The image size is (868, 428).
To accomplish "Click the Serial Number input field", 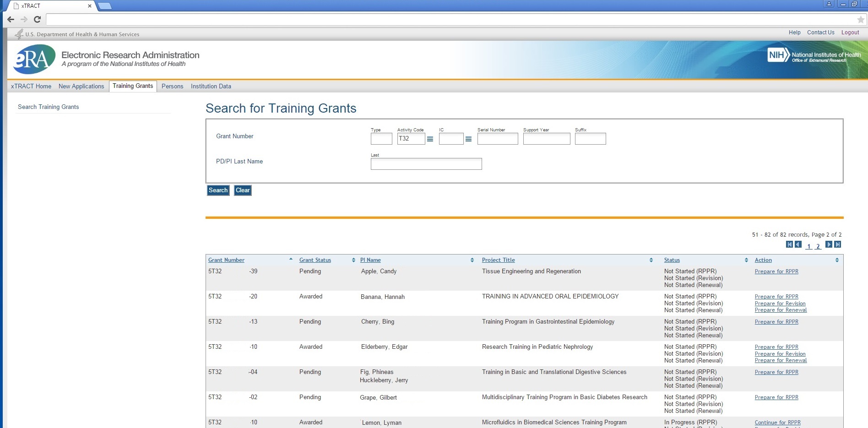I will [x=498, y=139].
